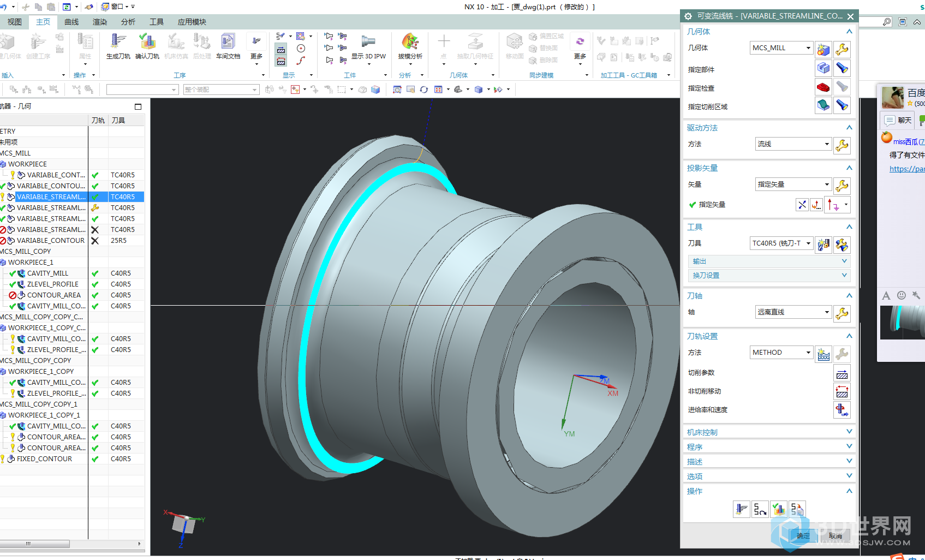Click the chat image thumbnail preview
Screen dimensions: 925x560
tap(902, 323)
